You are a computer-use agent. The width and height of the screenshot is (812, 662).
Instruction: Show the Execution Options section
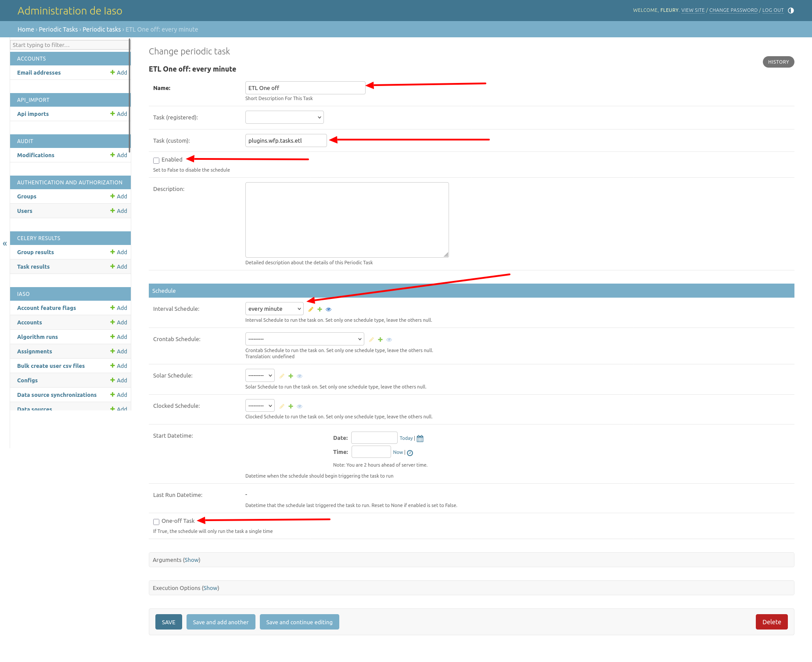[x=210, y=588]
